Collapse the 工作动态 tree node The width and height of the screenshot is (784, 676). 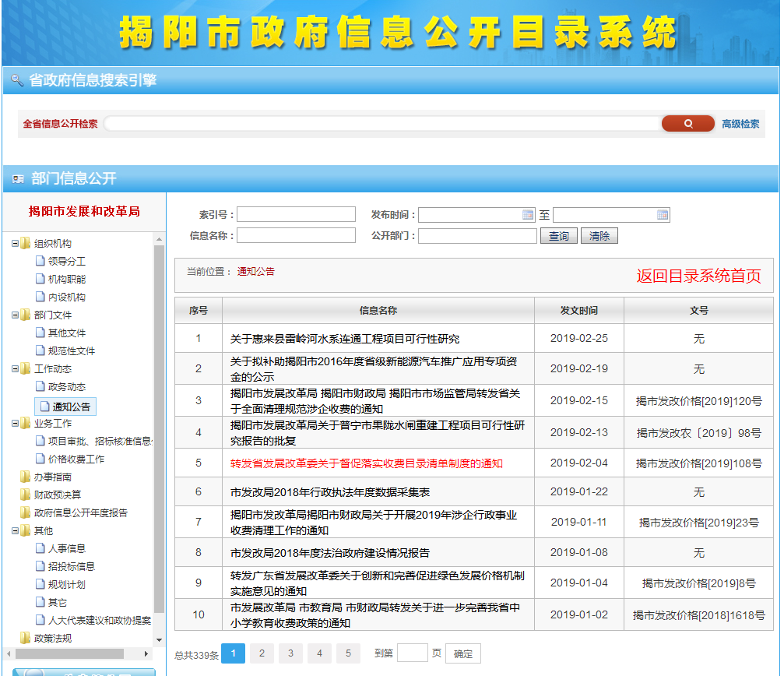click(15, 369)
